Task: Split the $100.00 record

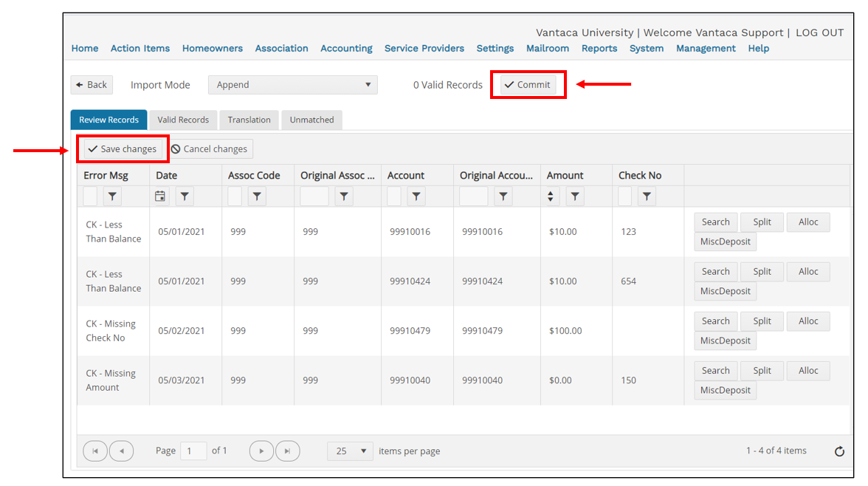Action: 762,321
